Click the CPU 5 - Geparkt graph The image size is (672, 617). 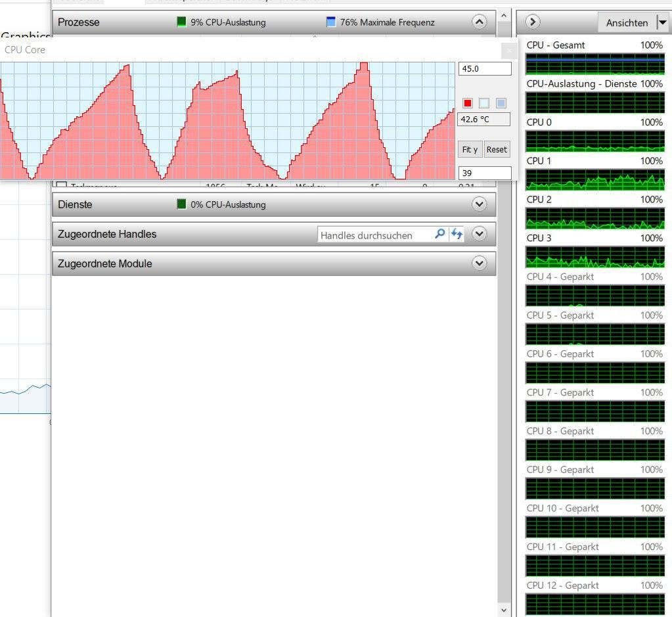click(x=595, y=334)
